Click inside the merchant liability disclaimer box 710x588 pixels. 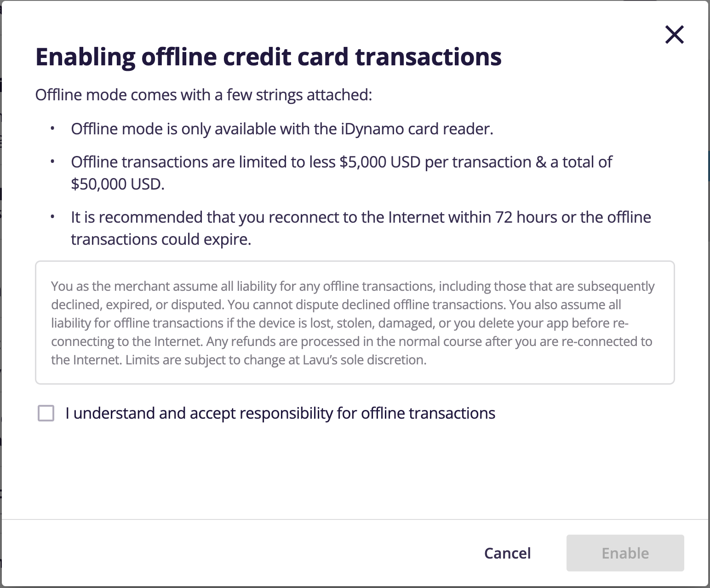point(355,323)
